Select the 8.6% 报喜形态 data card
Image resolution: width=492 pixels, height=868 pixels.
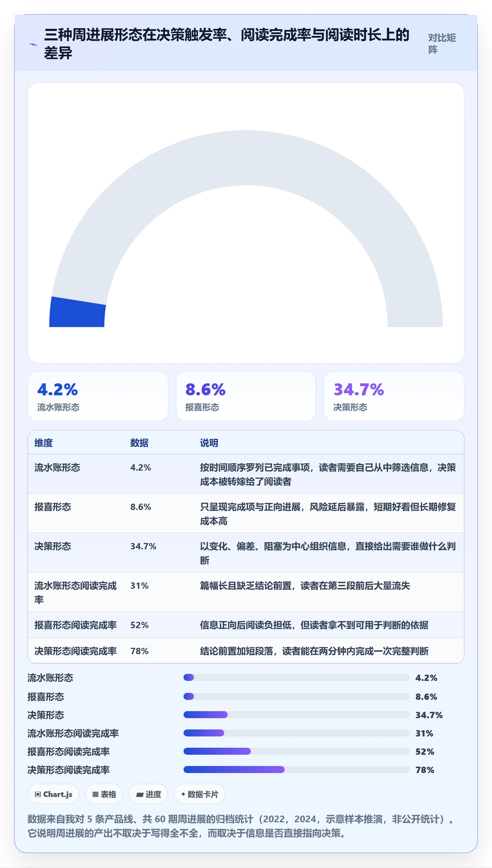tap(246, 396)
